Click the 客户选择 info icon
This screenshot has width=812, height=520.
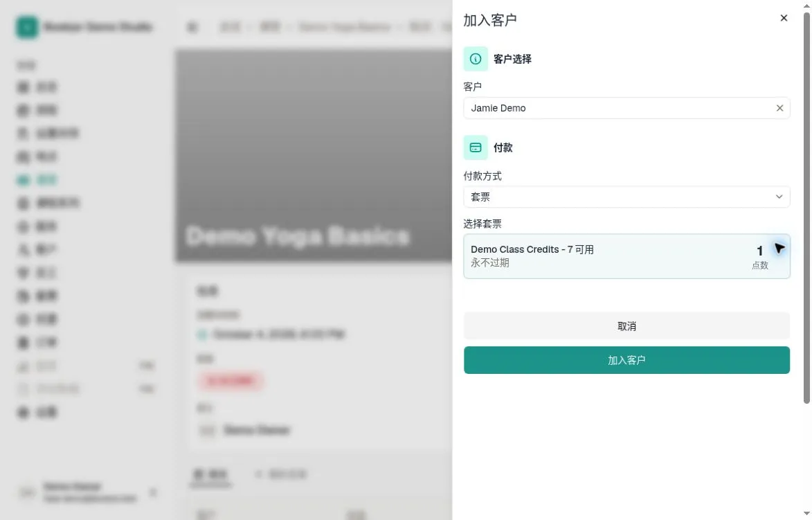(476, 59)
